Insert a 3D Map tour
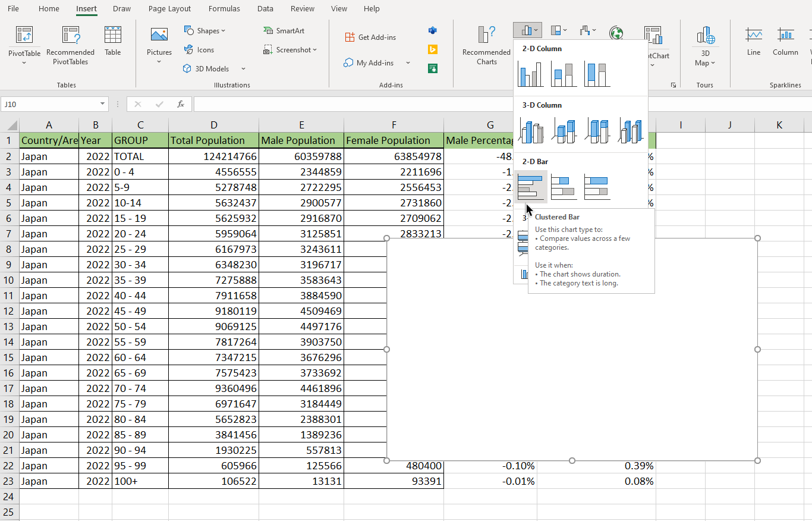The image size is (812, 521). tap(704, 45)
